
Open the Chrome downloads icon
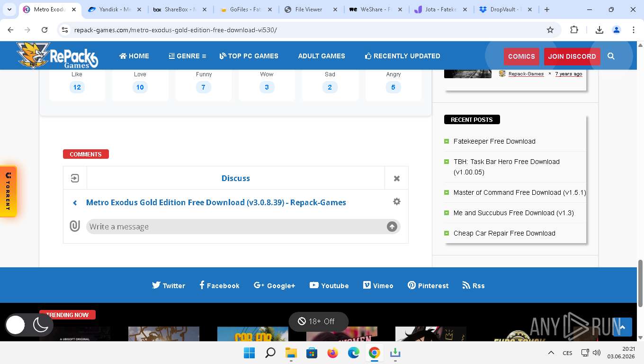click(599, 30)
